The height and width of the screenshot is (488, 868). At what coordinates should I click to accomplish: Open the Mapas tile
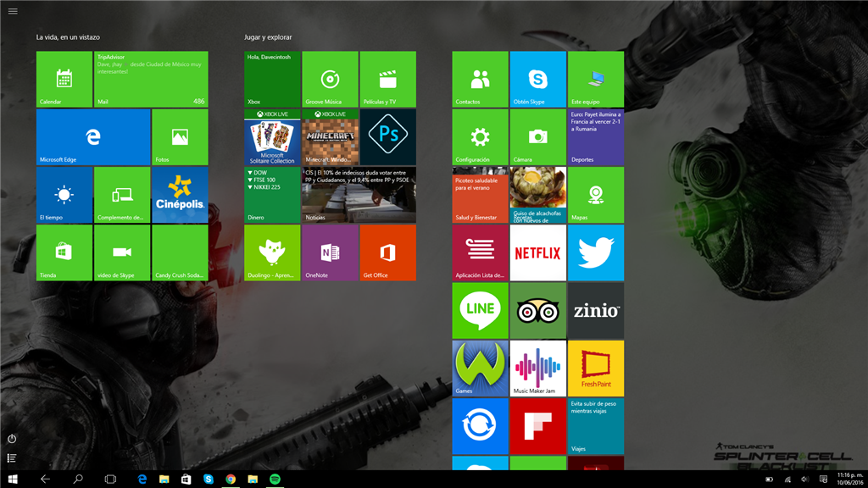596,195
